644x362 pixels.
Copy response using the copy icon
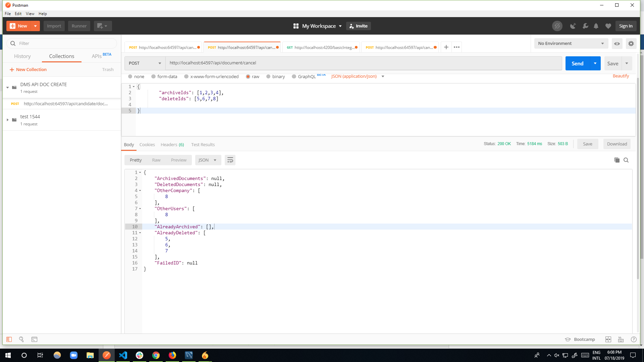[x=616, y=160]
